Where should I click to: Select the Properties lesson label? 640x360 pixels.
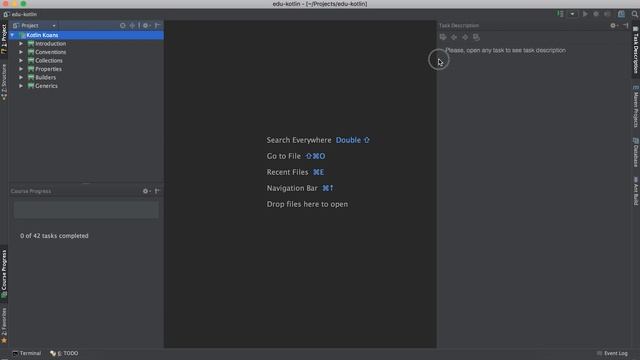[x=49, y=69]
